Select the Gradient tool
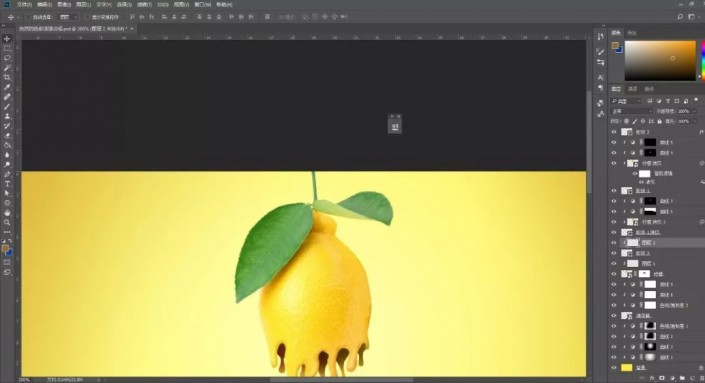705x383 pixels. 7,145
